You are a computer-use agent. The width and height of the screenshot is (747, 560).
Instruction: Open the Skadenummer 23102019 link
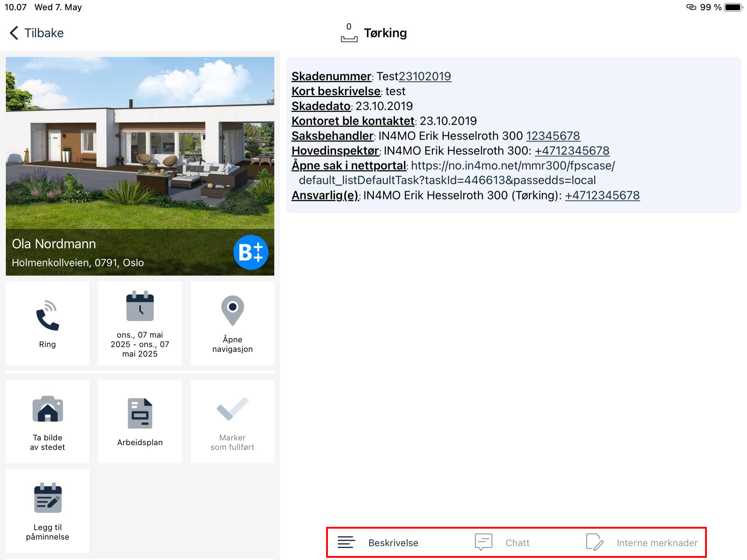425,76
